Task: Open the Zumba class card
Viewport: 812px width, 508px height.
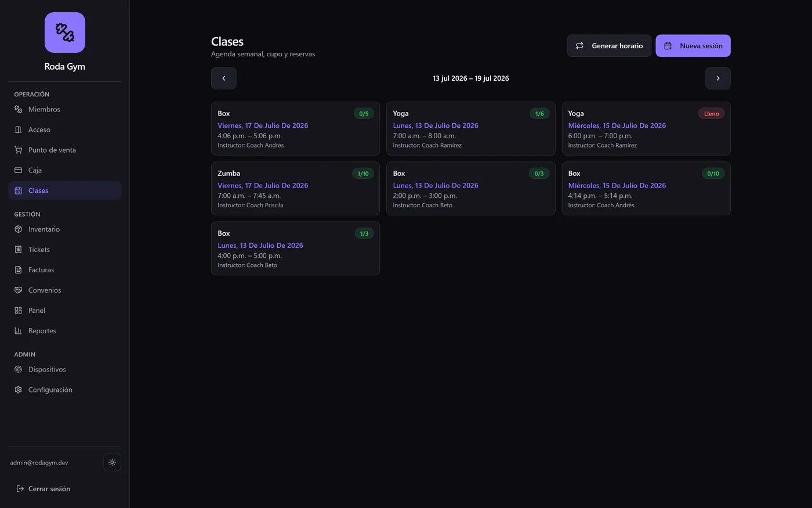Action: (x=295, y=188)
